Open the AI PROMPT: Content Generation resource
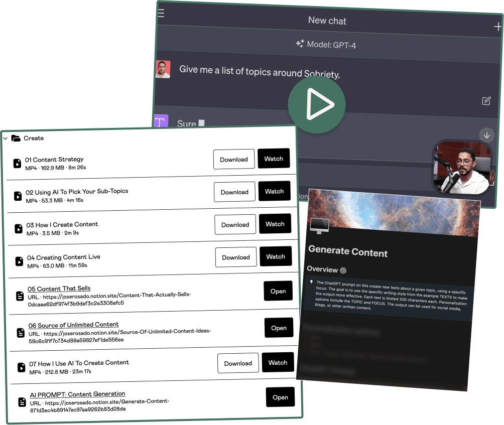Image resolution: width=504 pixels, height=425 pixels. (x=280, y=397)
